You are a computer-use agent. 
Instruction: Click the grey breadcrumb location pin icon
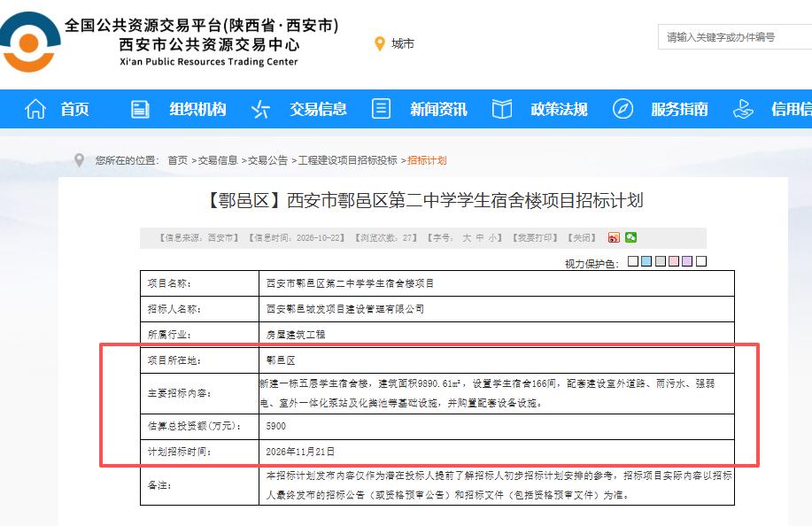coord(79,160)
